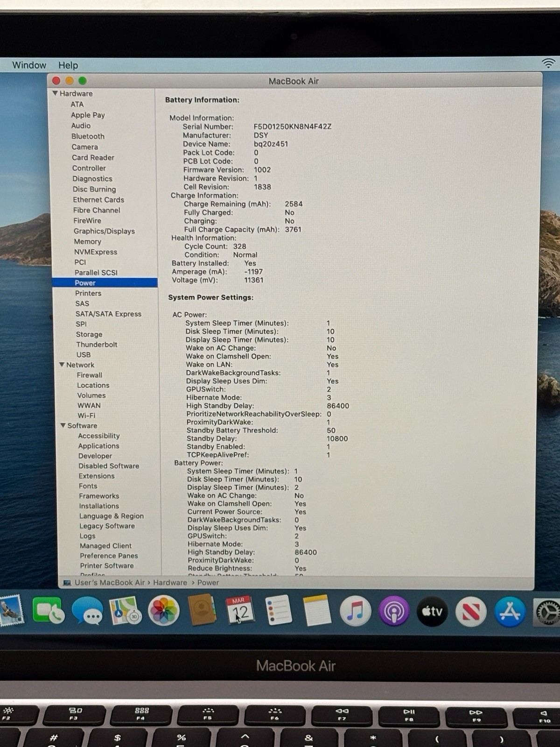Select Disabled Software entry
Image resolution: width=560 pixels, height=747 pixels.
pyautogui.click(x=109, y=466)
